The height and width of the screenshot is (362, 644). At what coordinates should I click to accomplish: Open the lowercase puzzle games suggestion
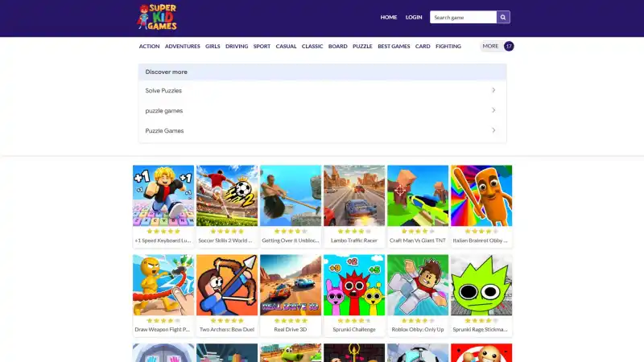[x=323, y=110]
